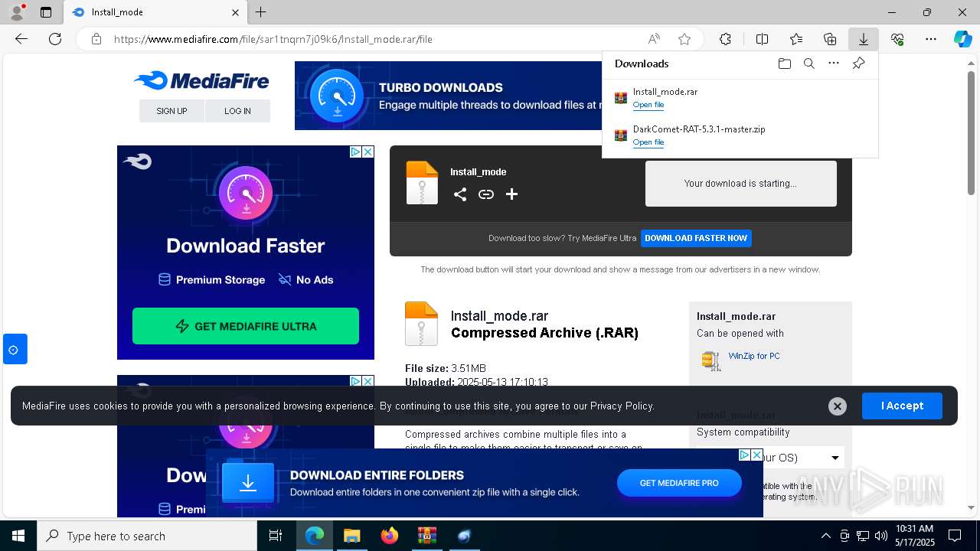
Task: Open more options in Downloads panel
Action: click(834, 64)
